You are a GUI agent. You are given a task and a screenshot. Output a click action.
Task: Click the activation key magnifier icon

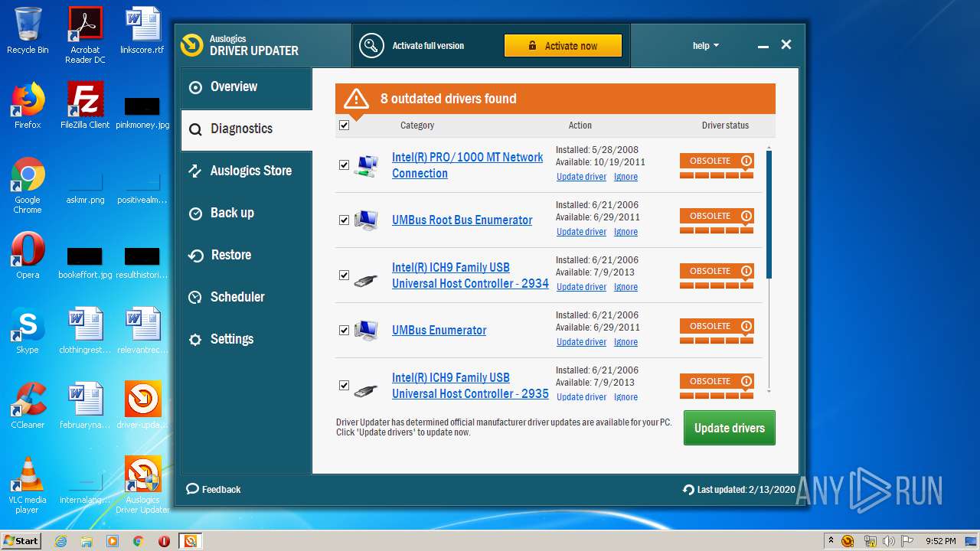click(x=371, y=46)
